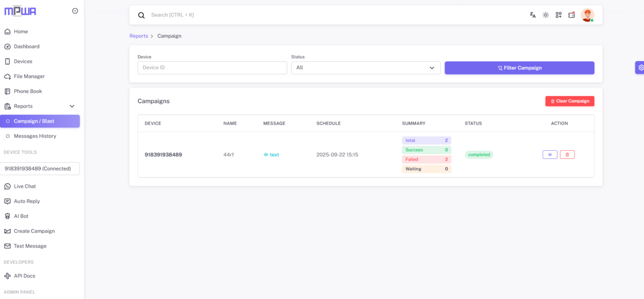The height and width of the screenshot is (299, 644).
Task: Open the connected device selector 918391938489
Action: click(x=41, y=169)
